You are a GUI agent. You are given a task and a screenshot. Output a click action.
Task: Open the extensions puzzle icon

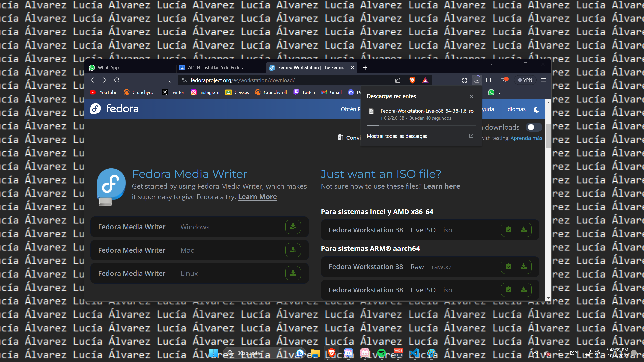pyautogui.click(x=465, y=80)
